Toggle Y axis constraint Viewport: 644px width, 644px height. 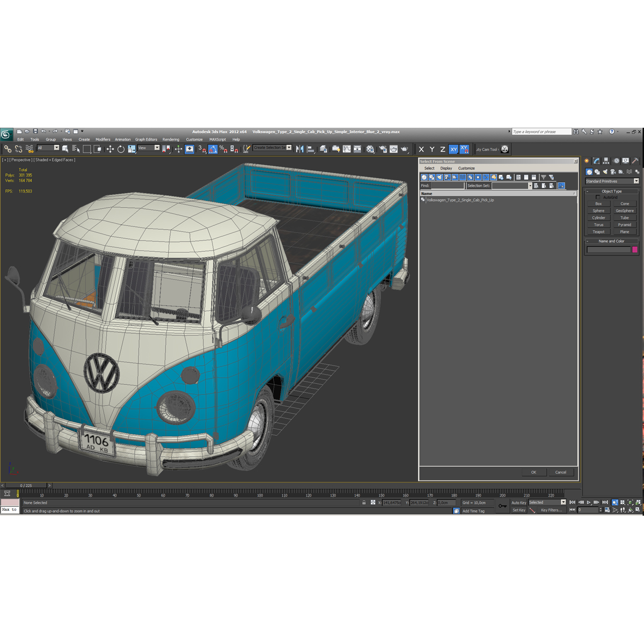432,149
